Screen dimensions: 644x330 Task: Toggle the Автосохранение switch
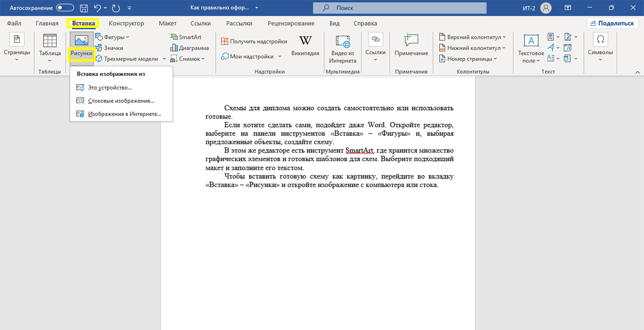point(65,8)
